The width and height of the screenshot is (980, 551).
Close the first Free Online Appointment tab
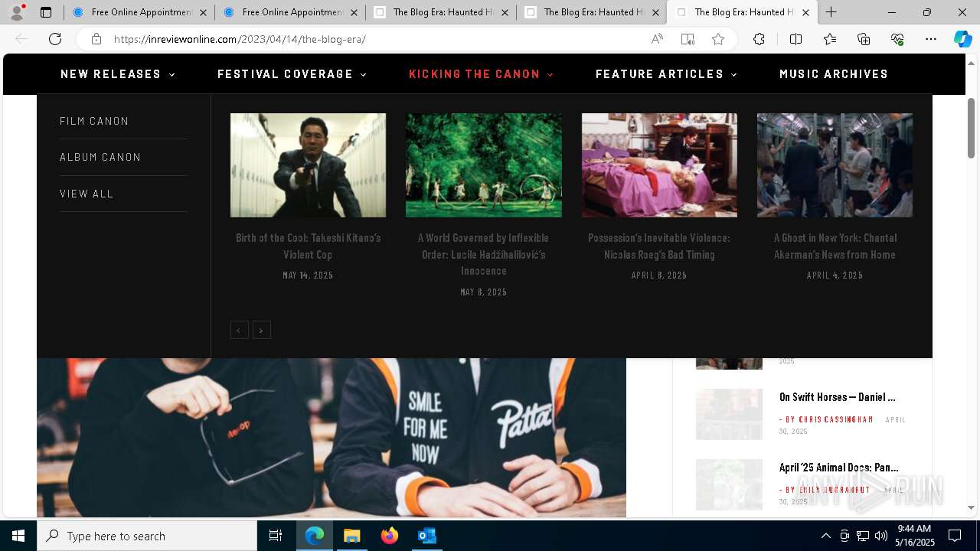tap(203, 12)
